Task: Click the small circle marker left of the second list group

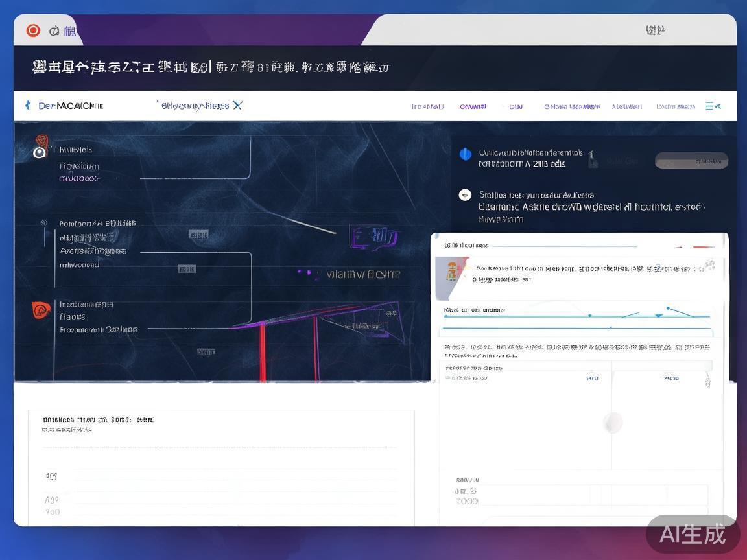Action: pyautogui.click(x=44, y=223)
